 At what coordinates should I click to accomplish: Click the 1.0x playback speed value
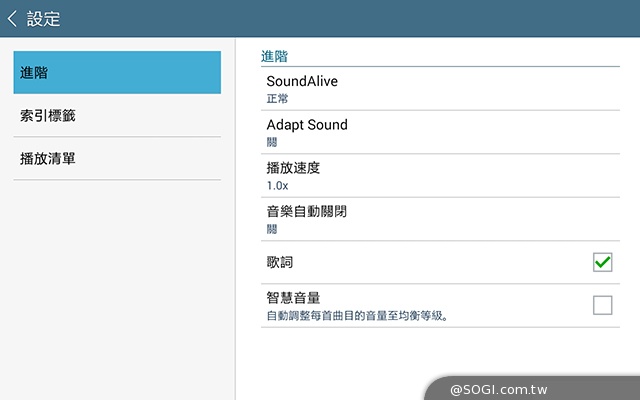277,185
